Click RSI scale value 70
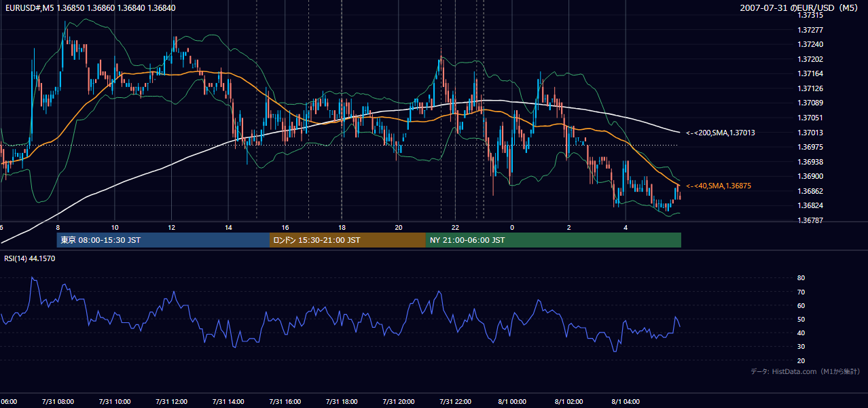This screenshot has width=868, height=408. (x=801, y=292)
